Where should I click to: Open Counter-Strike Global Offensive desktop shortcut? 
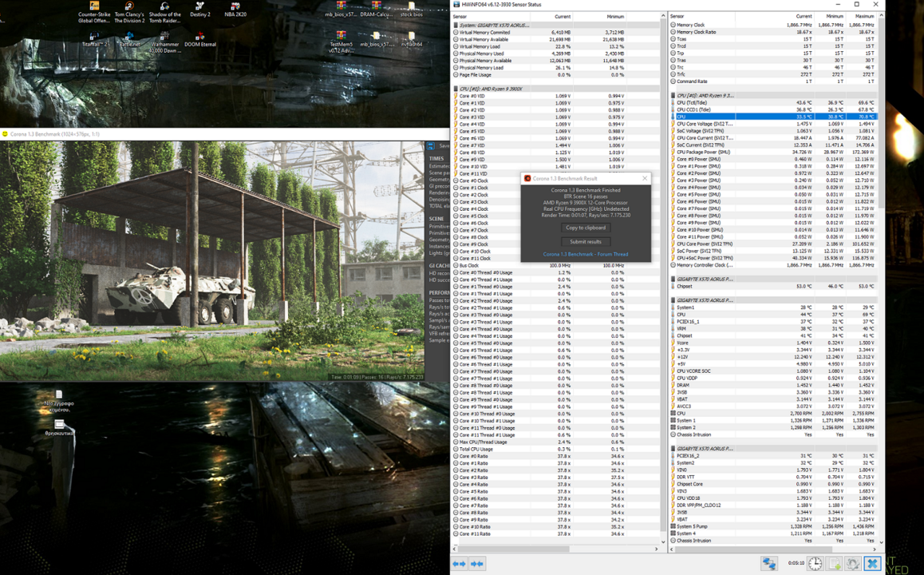94,13
